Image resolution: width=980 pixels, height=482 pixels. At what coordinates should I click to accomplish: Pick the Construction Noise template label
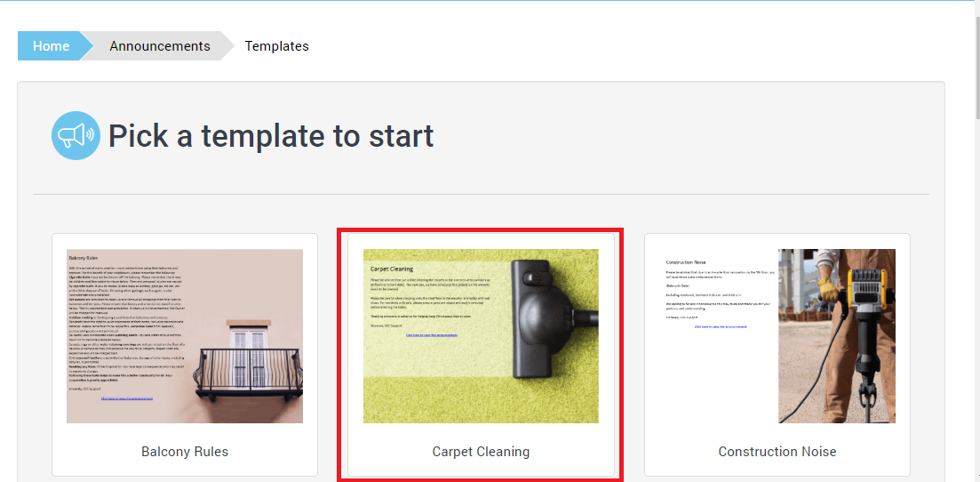pos(777,452)
